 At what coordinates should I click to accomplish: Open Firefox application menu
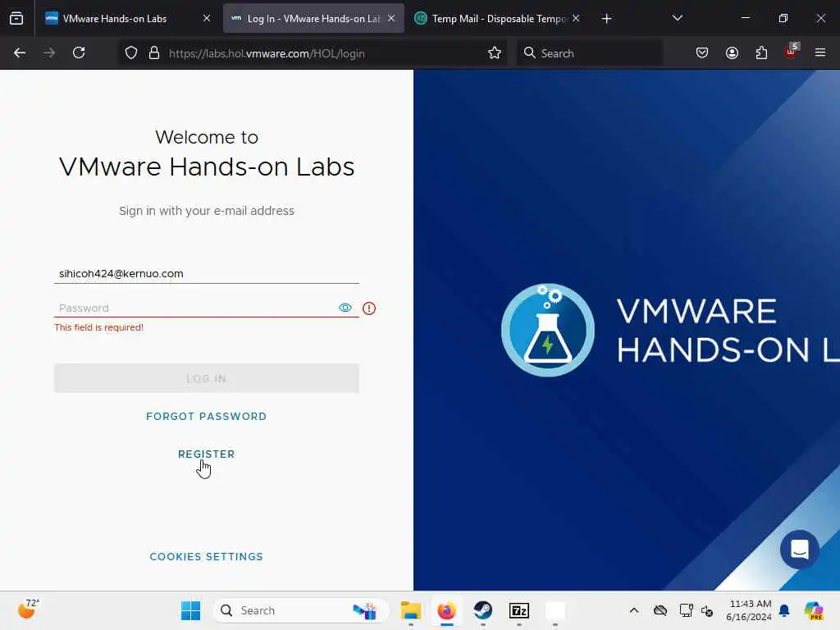[x=820, y=53]
